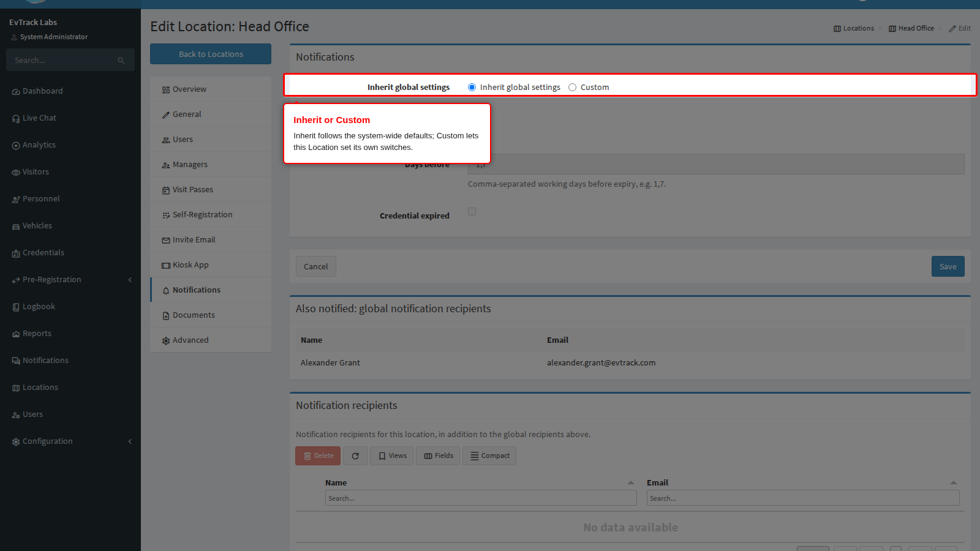Open Visitors section
This screenshot has width=980, height=551.
pos(30,172)
